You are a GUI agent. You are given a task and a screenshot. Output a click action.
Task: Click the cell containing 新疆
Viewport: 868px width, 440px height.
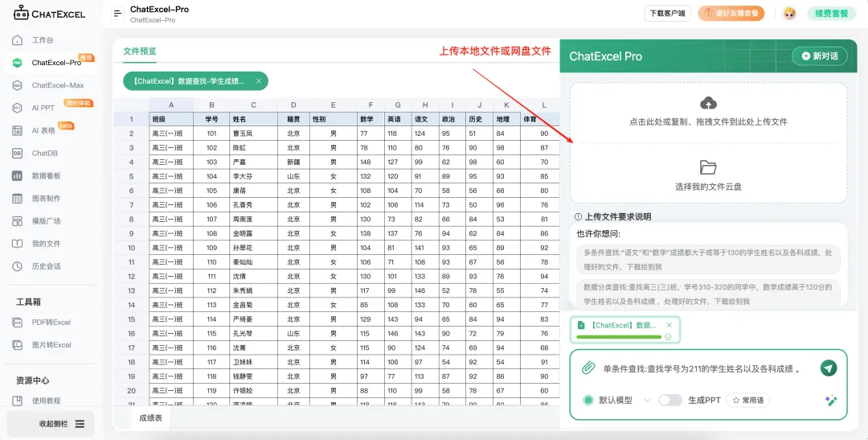[293, 162]
